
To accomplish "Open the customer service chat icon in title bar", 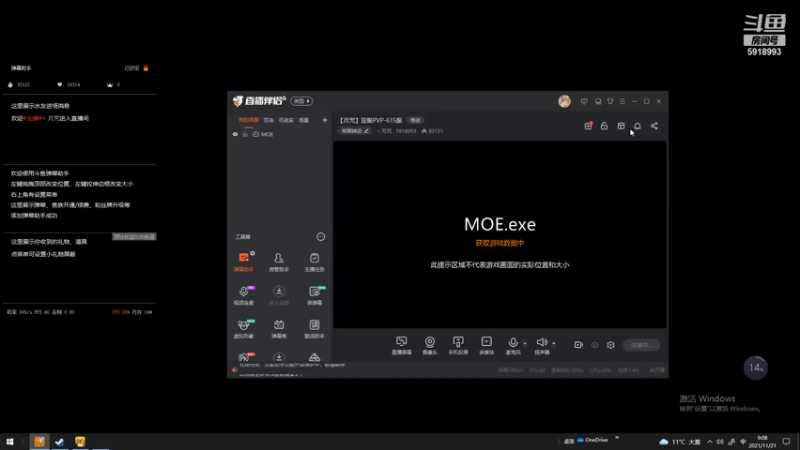I will click(598, 101).
